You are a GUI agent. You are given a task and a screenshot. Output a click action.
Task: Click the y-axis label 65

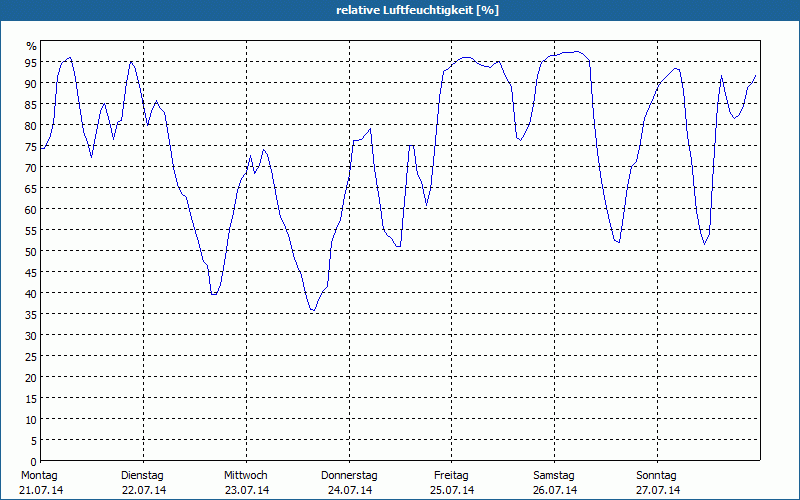click(x=31, y=189)
